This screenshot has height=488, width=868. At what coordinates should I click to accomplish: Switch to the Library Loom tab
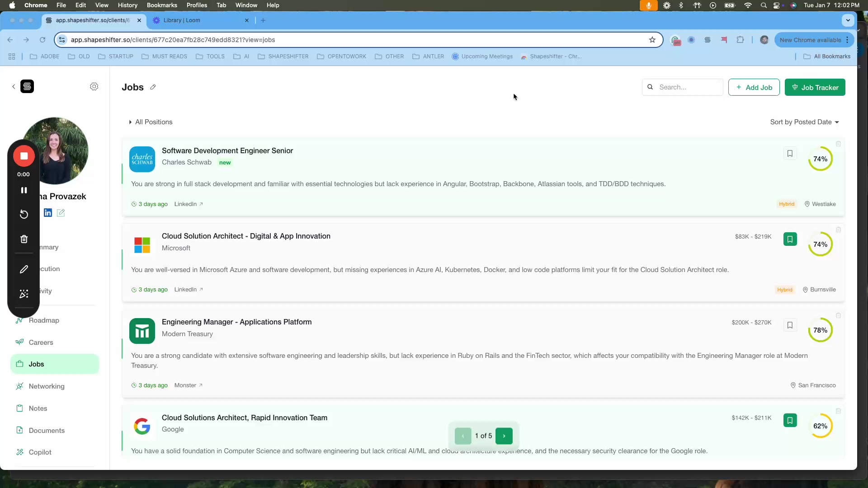(199, 20)
